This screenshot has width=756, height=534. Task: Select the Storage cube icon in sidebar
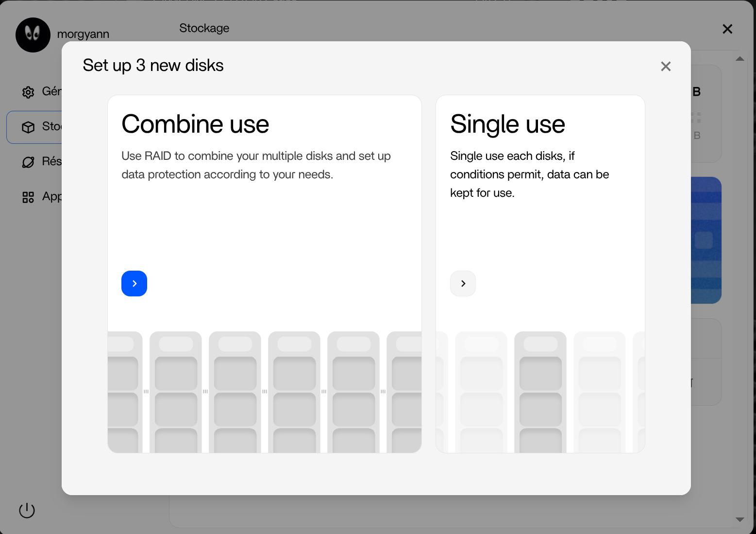click(x=28, y=127)
